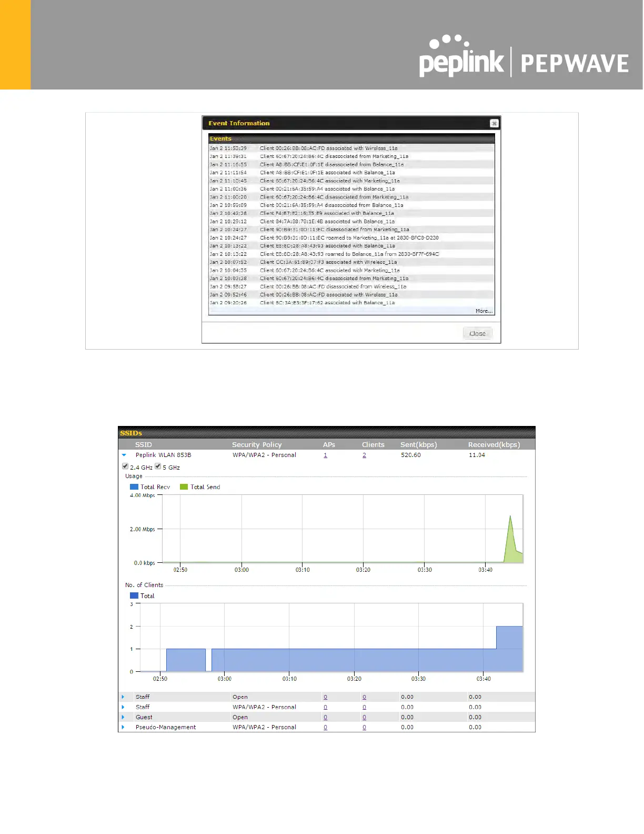Click the Total Send green legend swatch
The width and height of the screenshot is (644, 834).
(x=184, y=487)
